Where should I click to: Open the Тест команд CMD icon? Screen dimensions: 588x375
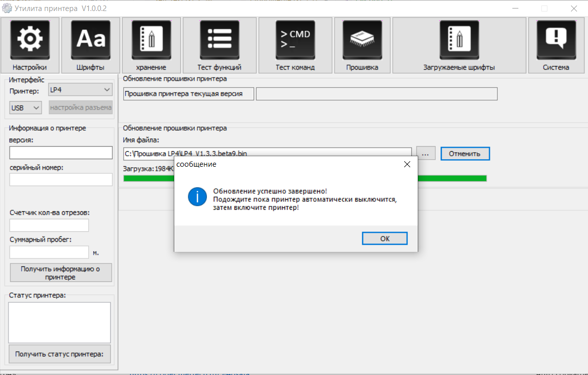click(295, 40)
